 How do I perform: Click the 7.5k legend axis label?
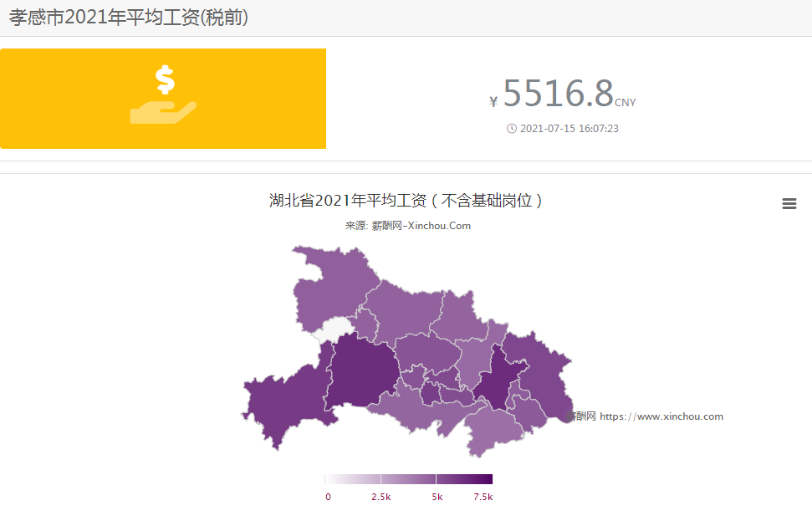tap(483, 497)
